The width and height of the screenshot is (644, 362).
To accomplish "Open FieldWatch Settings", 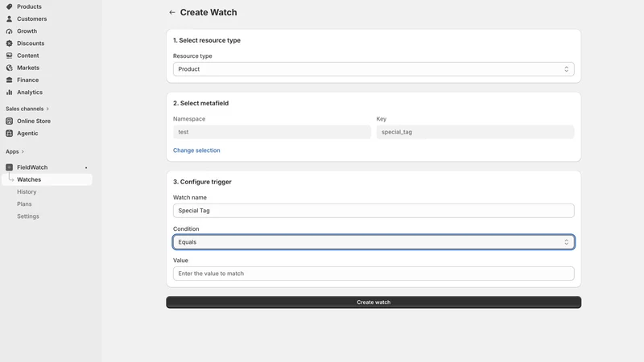I will coord(28,216).
